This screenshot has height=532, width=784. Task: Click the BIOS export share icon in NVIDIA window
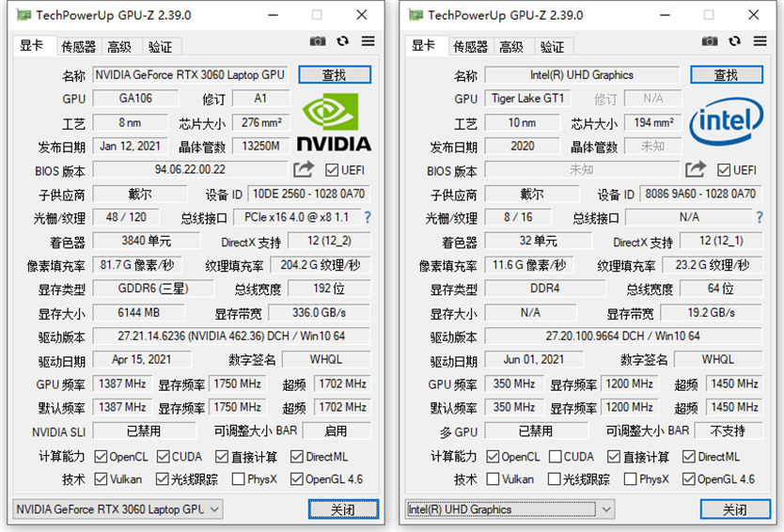[304, 169]
